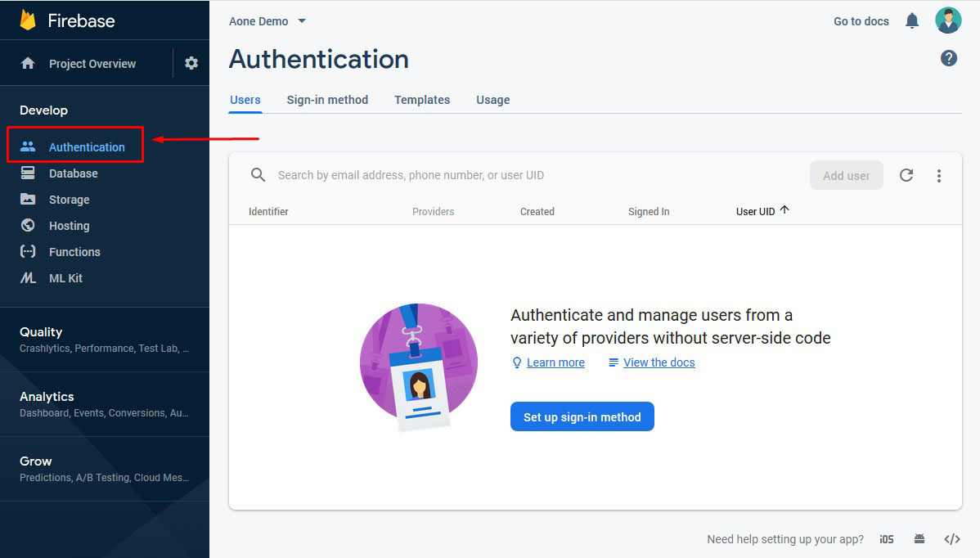This screenshot has height=558, width=980.
Task: Select Database in the sidebar
Action: [x=73, y=173]
